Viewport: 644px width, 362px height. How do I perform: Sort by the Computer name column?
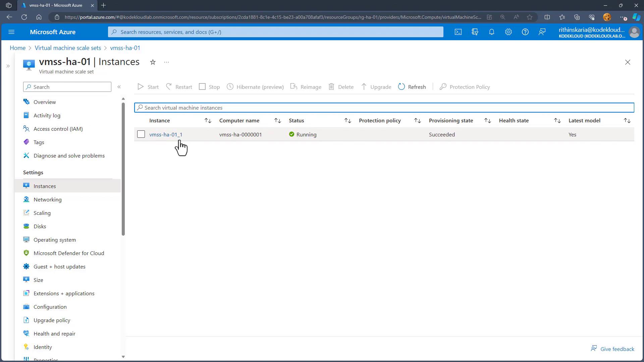(278, 121)
